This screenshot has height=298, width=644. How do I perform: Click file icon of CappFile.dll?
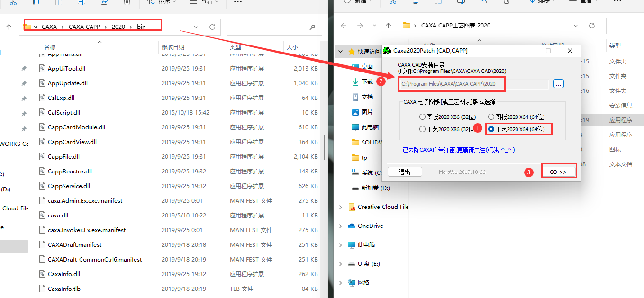(42, 156)
